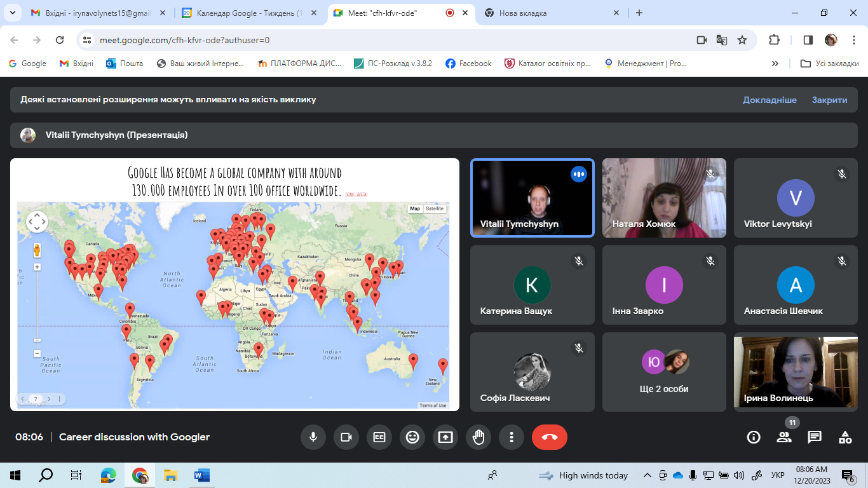Click the Present now screen share icon
The width and height of the screenshot is (868, 488).
445,437
